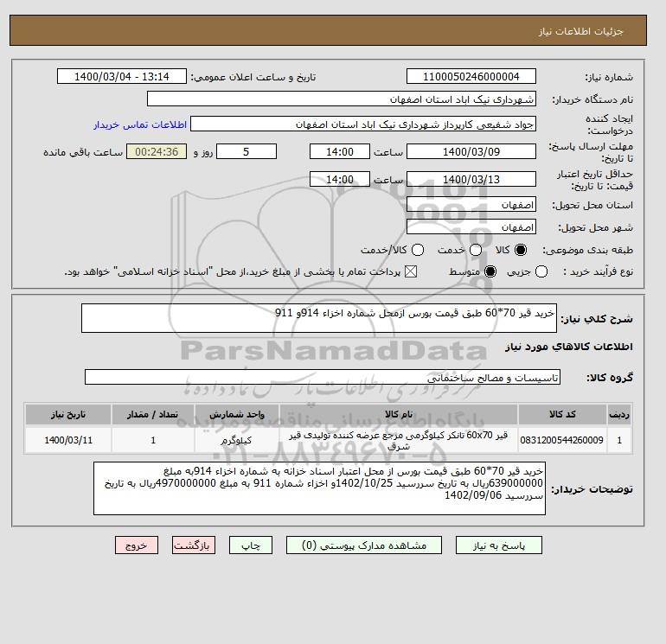Click the price validity date 1400/03/13
The image size is (666, 644).
tap(471, 179)
